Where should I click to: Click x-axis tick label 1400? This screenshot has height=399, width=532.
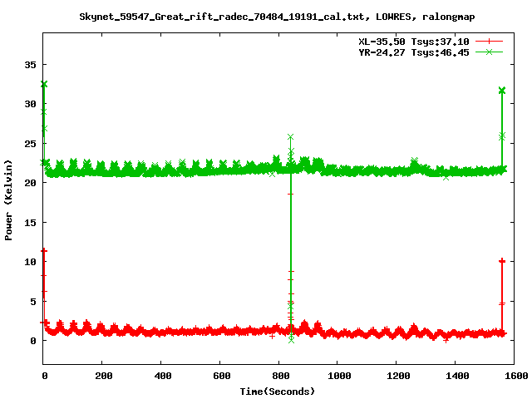coord(457,376)
